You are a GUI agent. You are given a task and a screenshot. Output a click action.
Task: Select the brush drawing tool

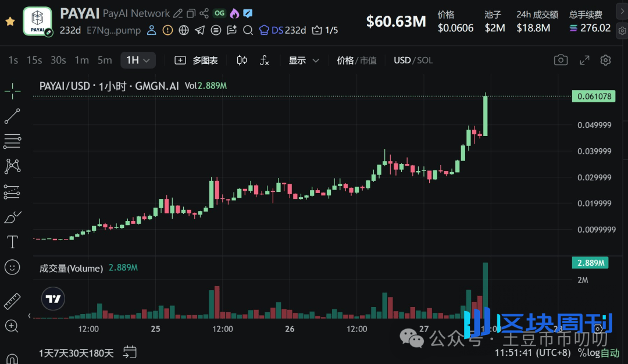[12, 217]
